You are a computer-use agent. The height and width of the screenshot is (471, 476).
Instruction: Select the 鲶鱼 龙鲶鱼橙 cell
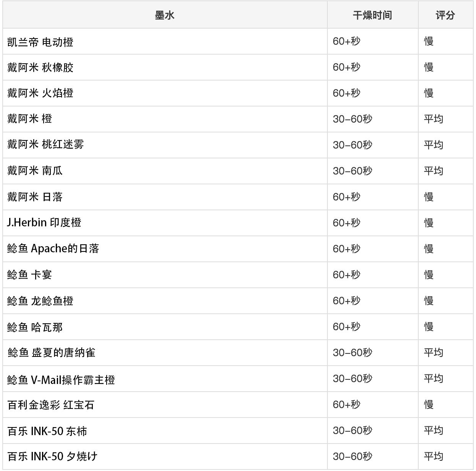point(40,301)
